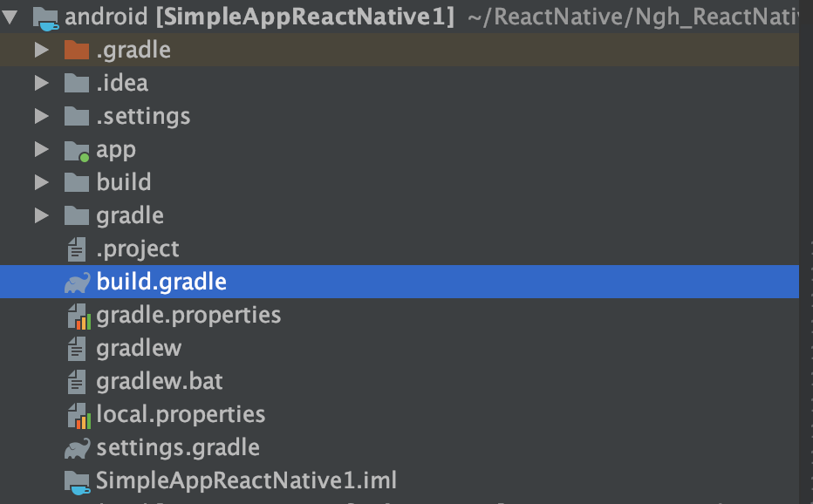Select the .settings folder

[x=143, y=117]
